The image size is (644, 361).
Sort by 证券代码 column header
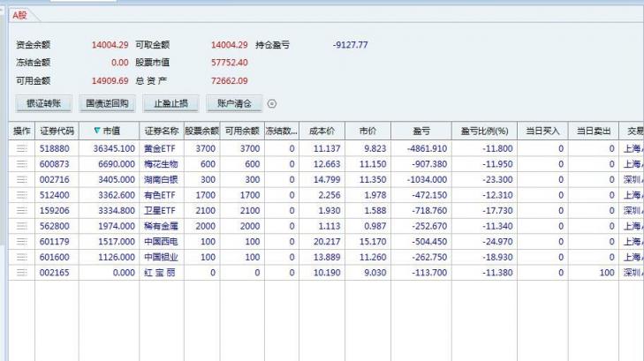point(56,131)
